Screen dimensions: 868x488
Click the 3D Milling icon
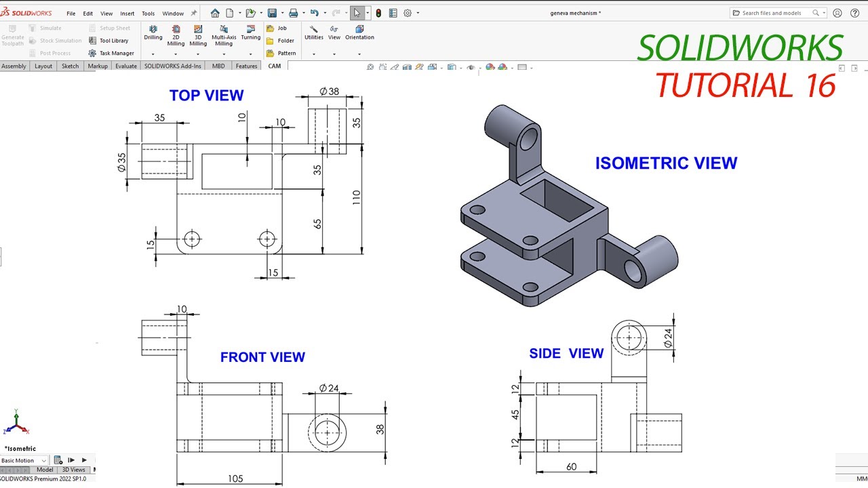(x=198, y=29)
